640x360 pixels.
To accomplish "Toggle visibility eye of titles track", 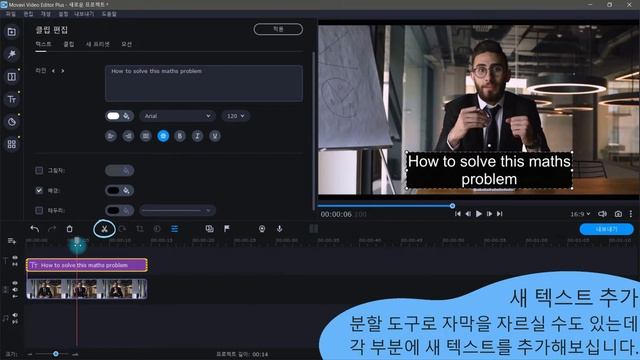I will pos(15,258).
